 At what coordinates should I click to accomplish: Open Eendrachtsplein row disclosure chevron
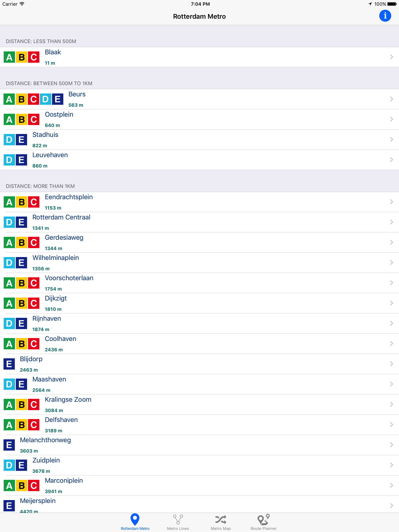(391, 202)
